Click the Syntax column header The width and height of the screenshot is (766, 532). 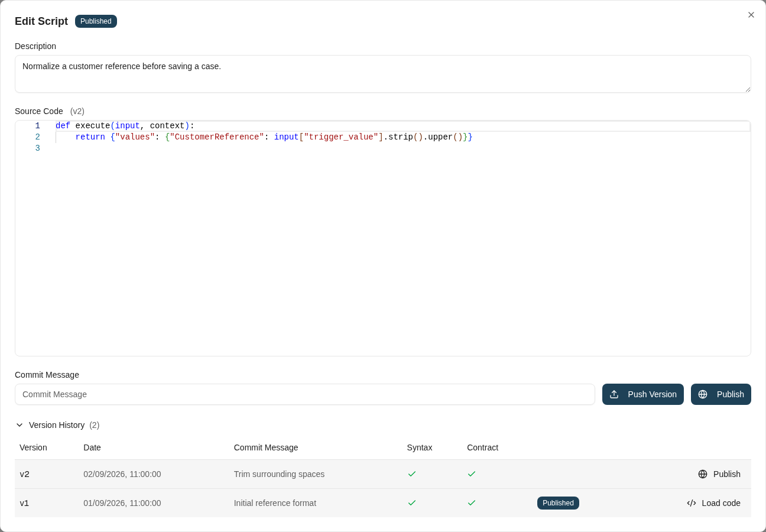tap(420, 447)
